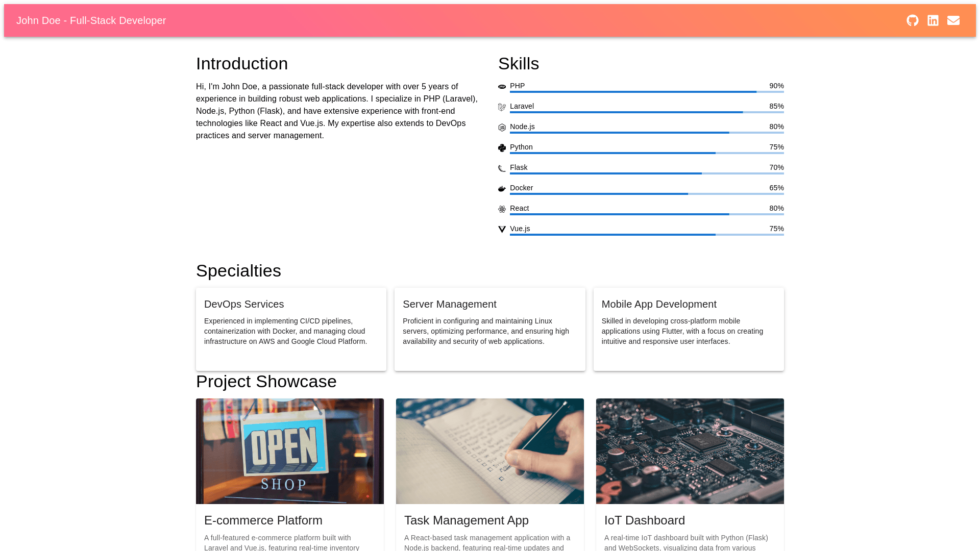Screen dimensions: 980x551
Task: Select Mobile App Development card
Action: [689, 329]
